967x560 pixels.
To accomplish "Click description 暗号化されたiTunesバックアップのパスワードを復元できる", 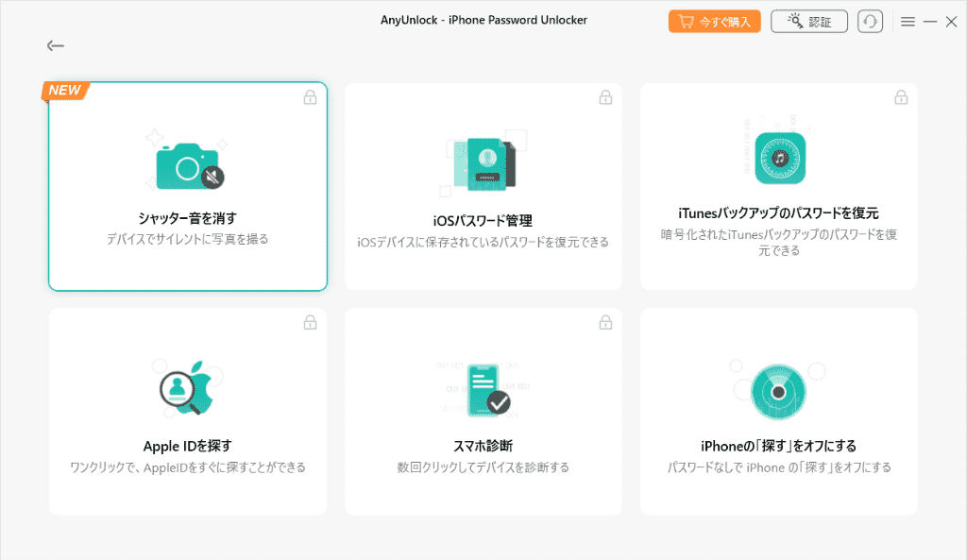I will pyautogui.click(x=779, y=243).
